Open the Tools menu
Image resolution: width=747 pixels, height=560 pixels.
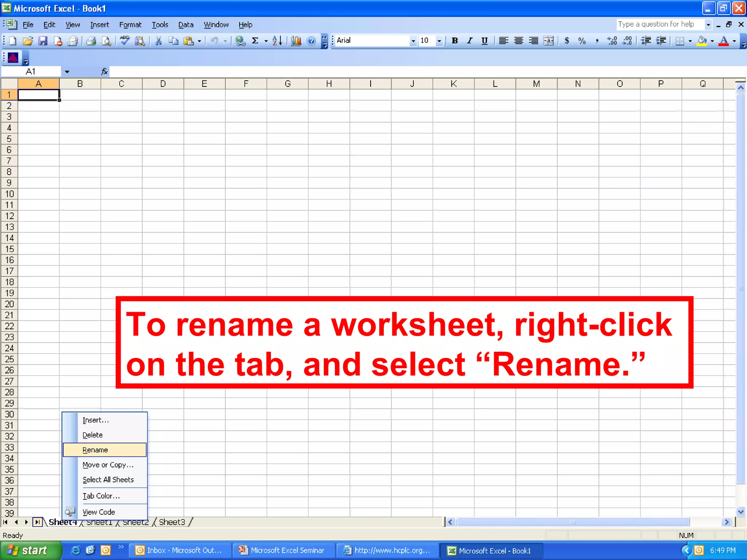(160, 25)
